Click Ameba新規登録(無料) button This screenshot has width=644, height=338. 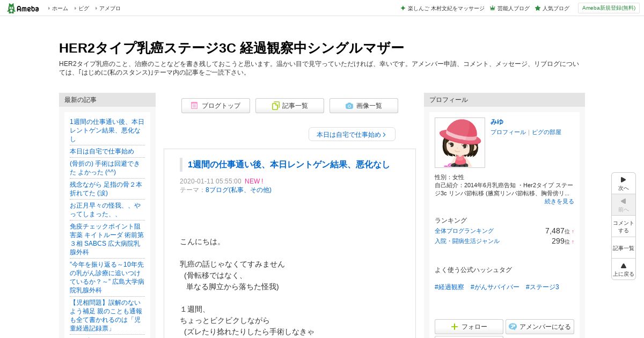point(609,8)
